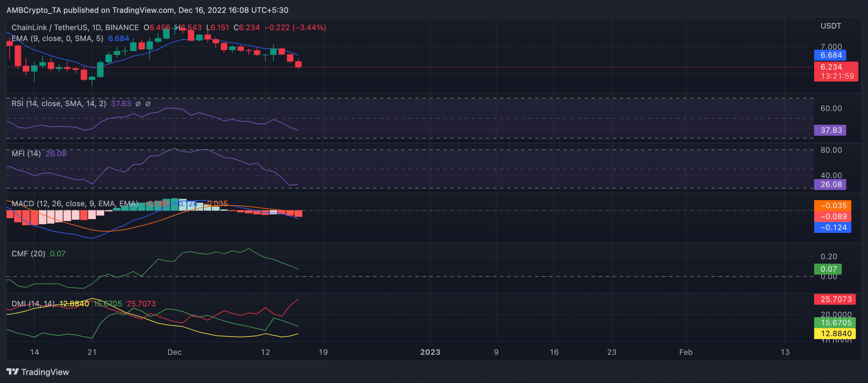Screen dimensions: 868x383
Task: Click the DMI value 25.7073 in legend
Action: (x=141, y=304)
